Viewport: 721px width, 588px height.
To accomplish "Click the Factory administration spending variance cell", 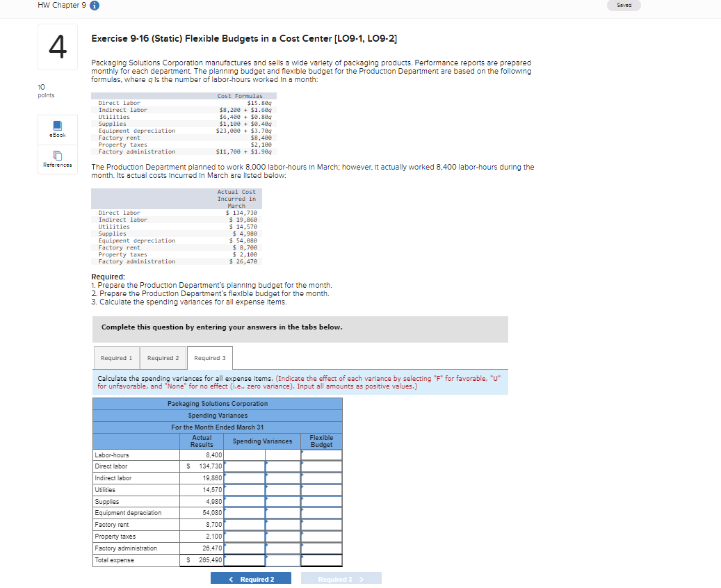I will click(x=245, y=548).
